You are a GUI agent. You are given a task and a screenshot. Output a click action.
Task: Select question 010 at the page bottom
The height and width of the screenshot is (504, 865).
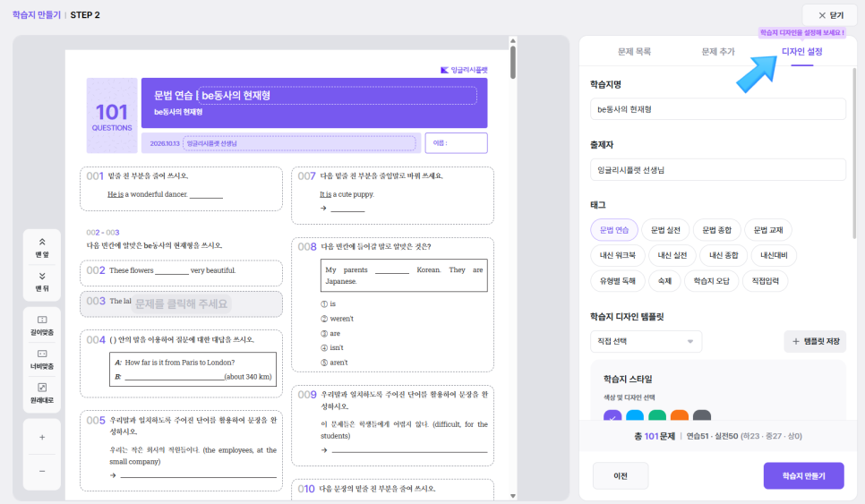click(392, 491)
